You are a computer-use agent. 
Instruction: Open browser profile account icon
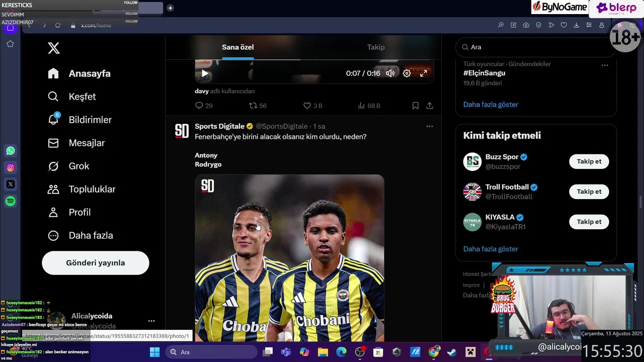click(x=601, y=25)
